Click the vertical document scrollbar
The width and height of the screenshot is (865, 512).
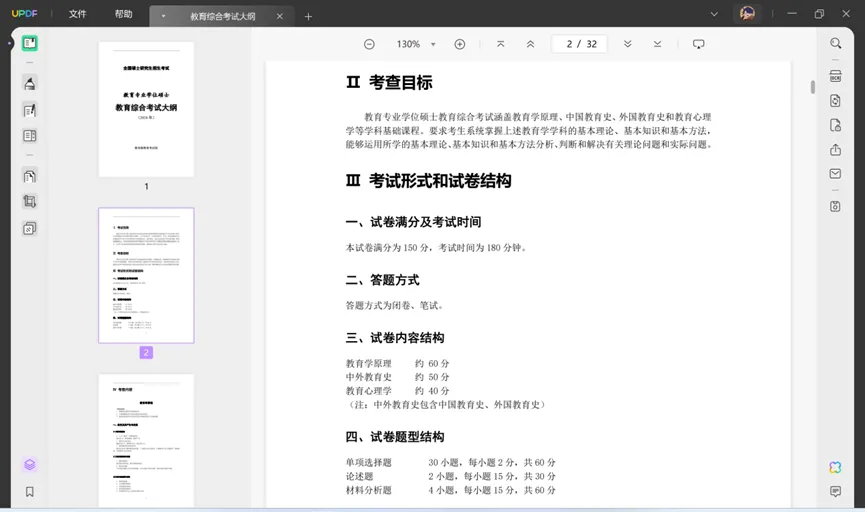click(x=813, y=87)
